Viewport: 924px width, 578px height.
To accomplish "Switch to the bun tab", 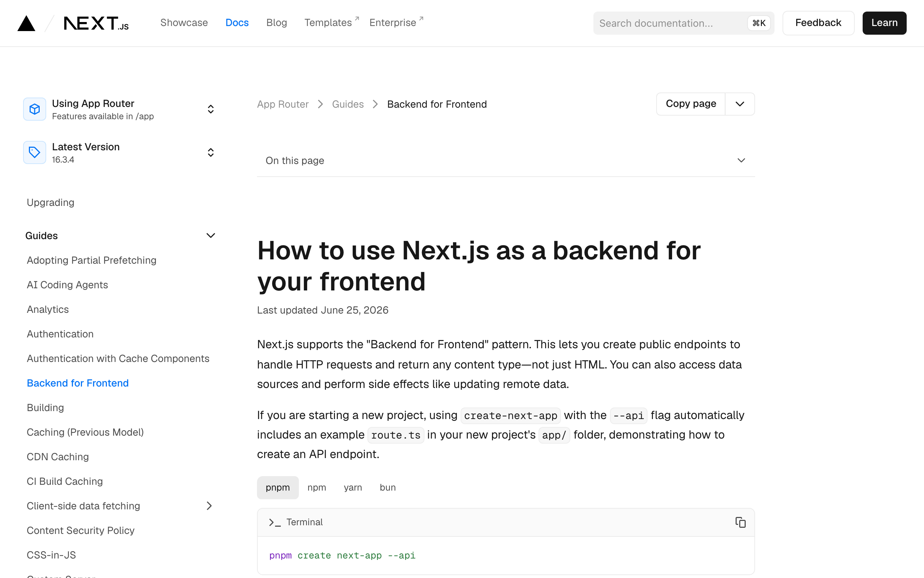I will click(x=388, y=487).
